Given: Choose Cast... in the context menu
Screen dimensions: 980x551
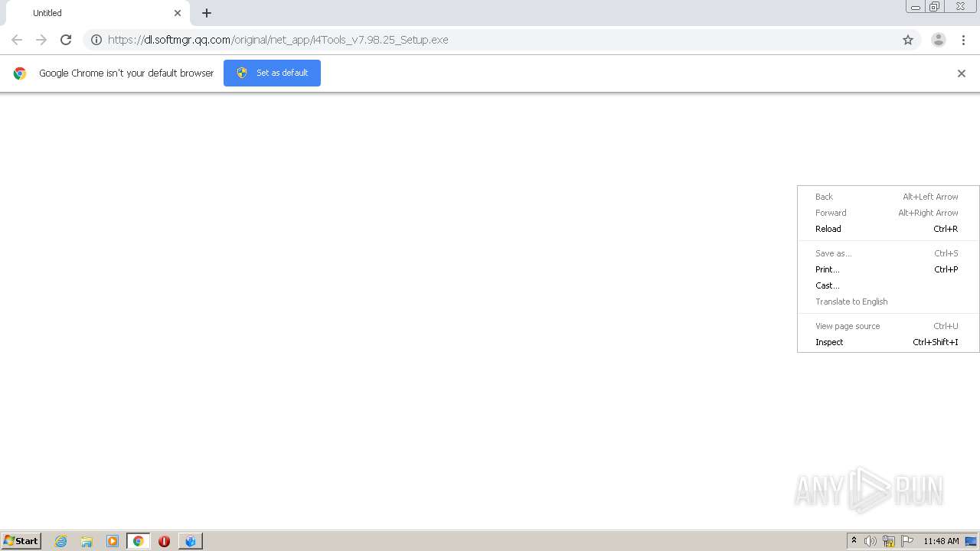Looking at the screenshot, I should pos(888,285).
